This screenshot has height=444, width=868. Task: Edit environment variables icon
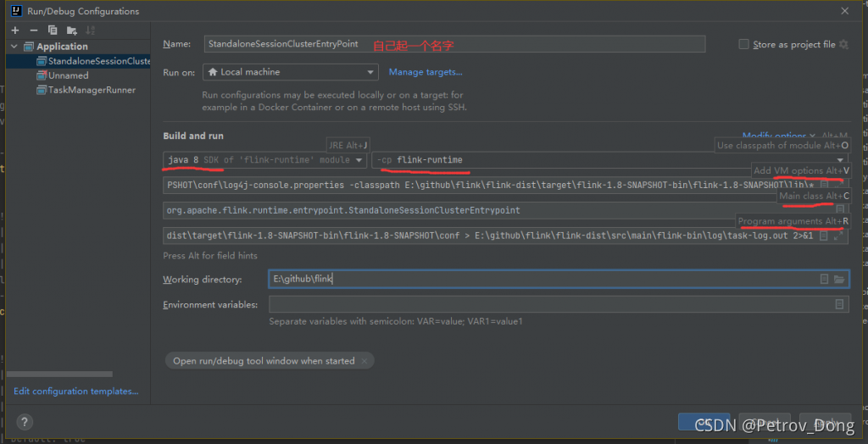(839, 304)
